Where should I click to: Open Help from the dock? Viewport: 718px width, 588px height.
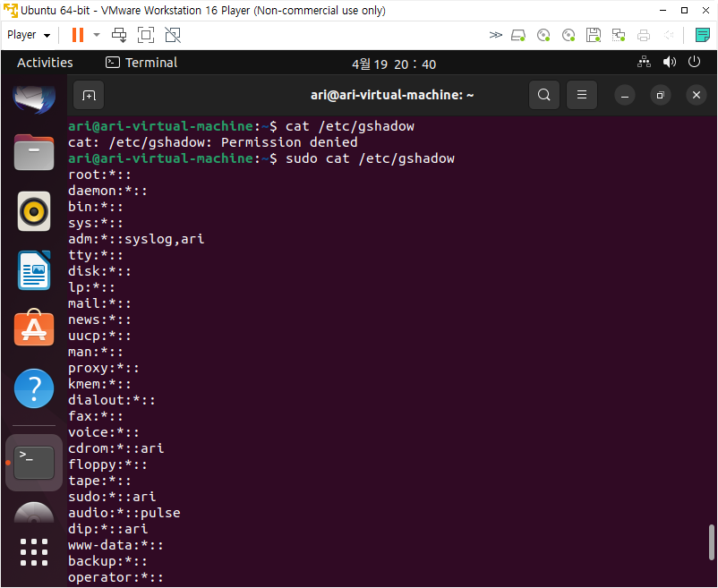click(34, 388)
